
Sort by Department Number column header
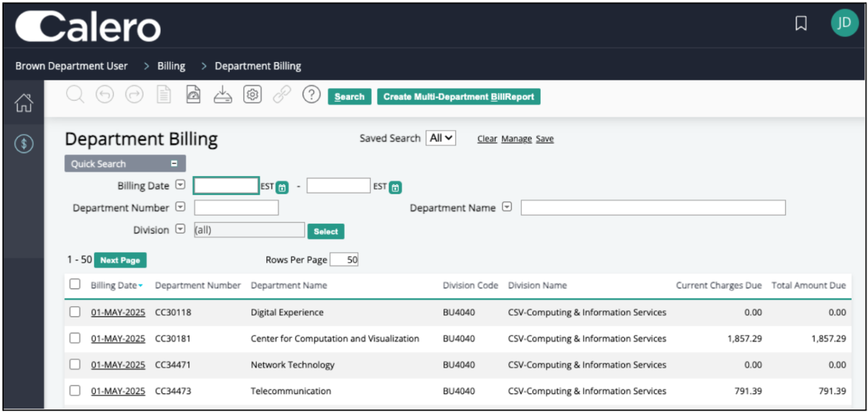(198, 285)
